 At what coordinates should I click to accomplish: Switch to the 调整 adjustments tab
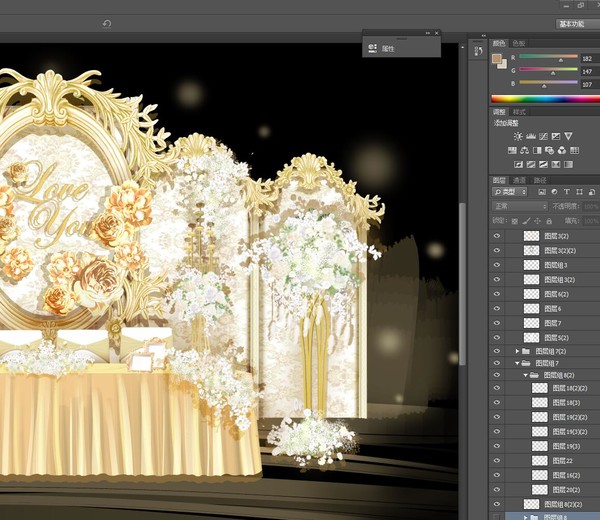[499, 112]
